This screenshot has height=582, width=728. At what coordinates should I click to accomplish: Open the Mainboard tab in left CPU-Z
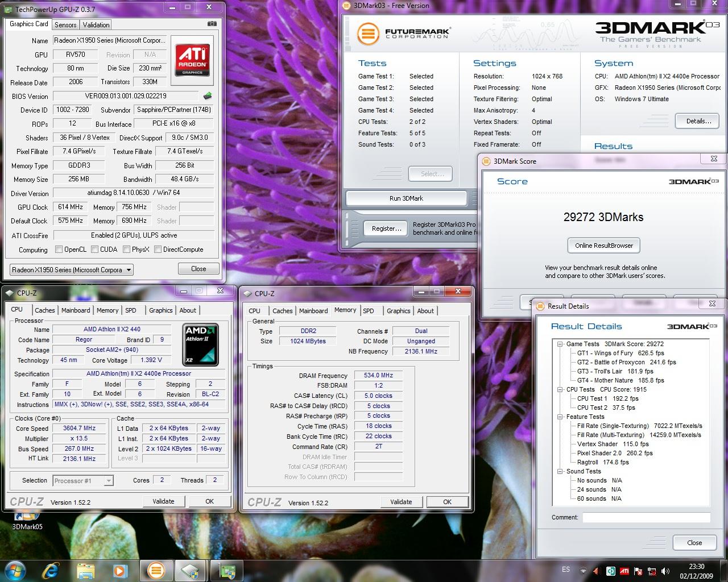pyautogui.click(x=76, y=310)
